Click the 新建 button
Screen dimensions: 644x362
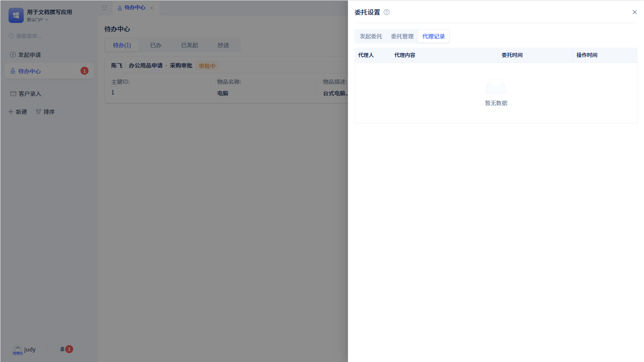point(18,112)
